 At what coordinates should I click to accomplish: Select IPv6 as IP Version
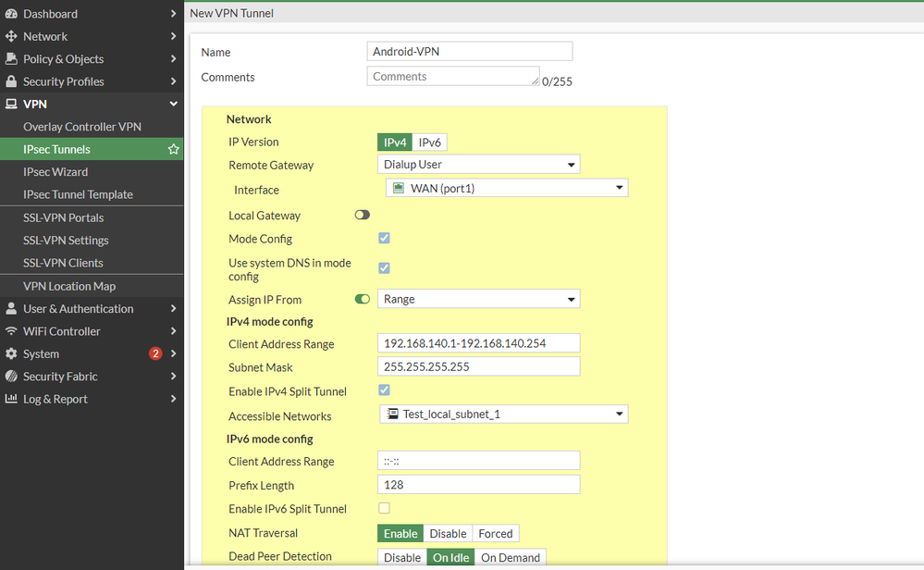click(x=429, y=142)
